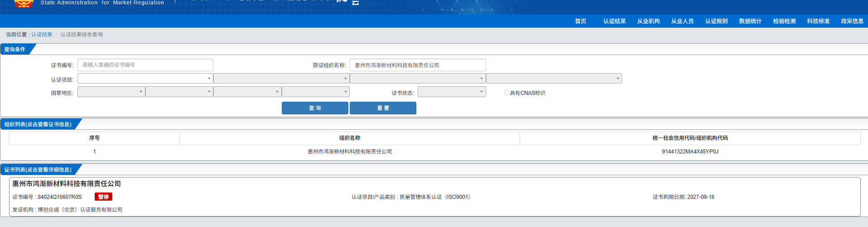
Task: Click serial number 1 in organization table
Action: point(94,152)
